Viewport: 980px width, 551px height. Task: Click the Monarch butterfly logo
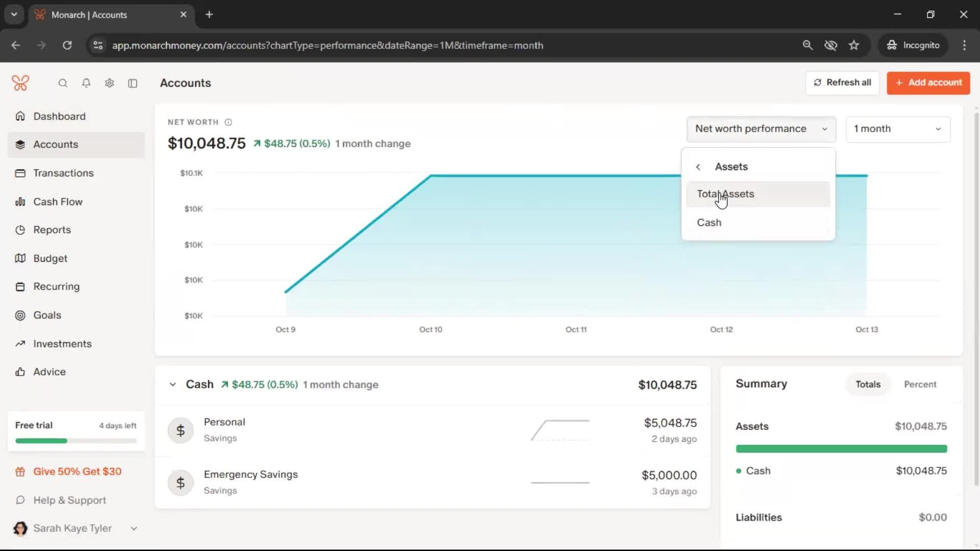click(x=20, y=83)
